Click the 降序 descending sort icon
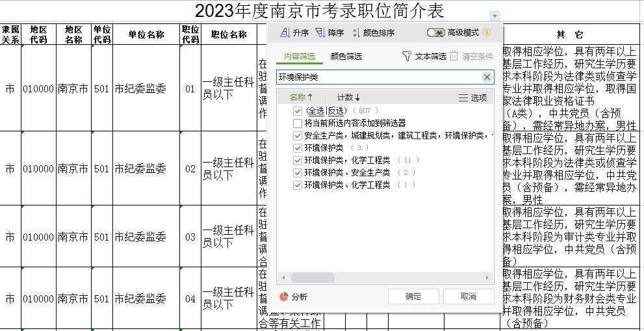Image resolution: width=644 pixels, height=331 pixels. tap(320, 33)
